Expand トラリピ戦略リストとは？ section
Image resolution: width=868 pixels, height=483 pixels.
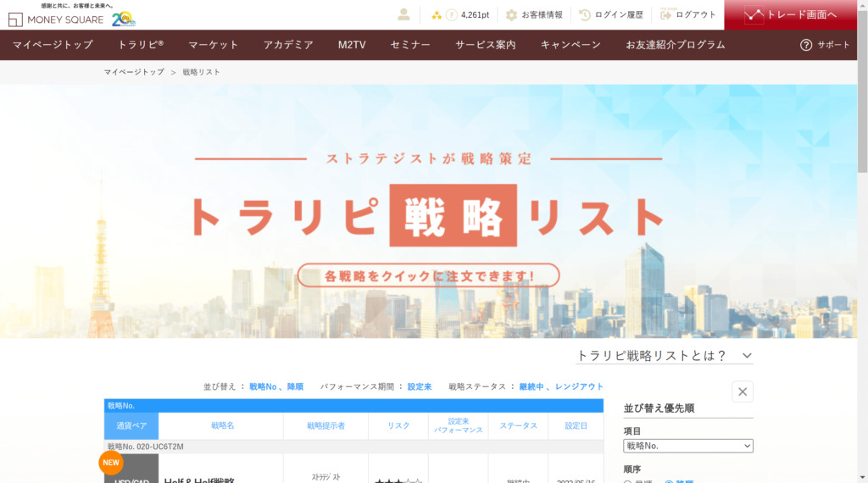[x=665, y=355]
